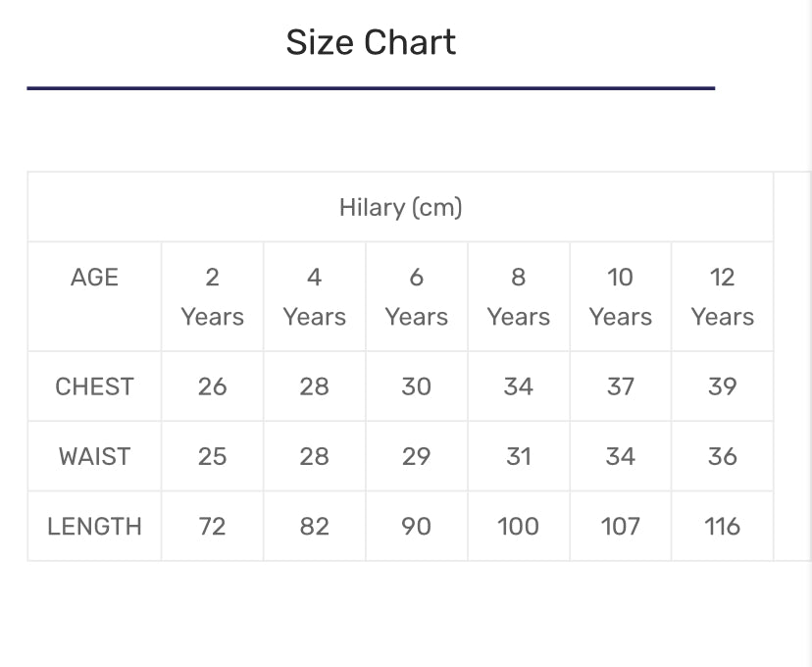The height and width of the screenshot is (667, 812).
Task: Click chest value 37 for 10 Years
Action: tap(620, 386)
